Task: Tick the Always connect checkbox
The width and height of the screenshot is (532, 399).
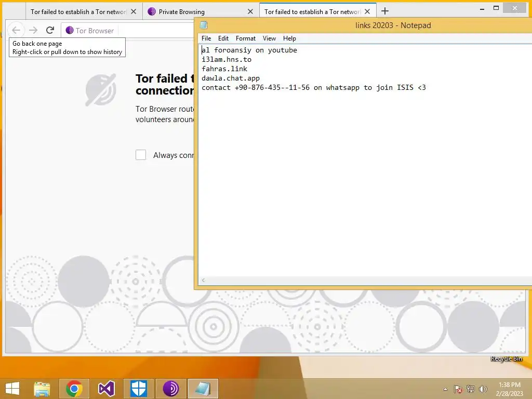Action: pos(141,155)
